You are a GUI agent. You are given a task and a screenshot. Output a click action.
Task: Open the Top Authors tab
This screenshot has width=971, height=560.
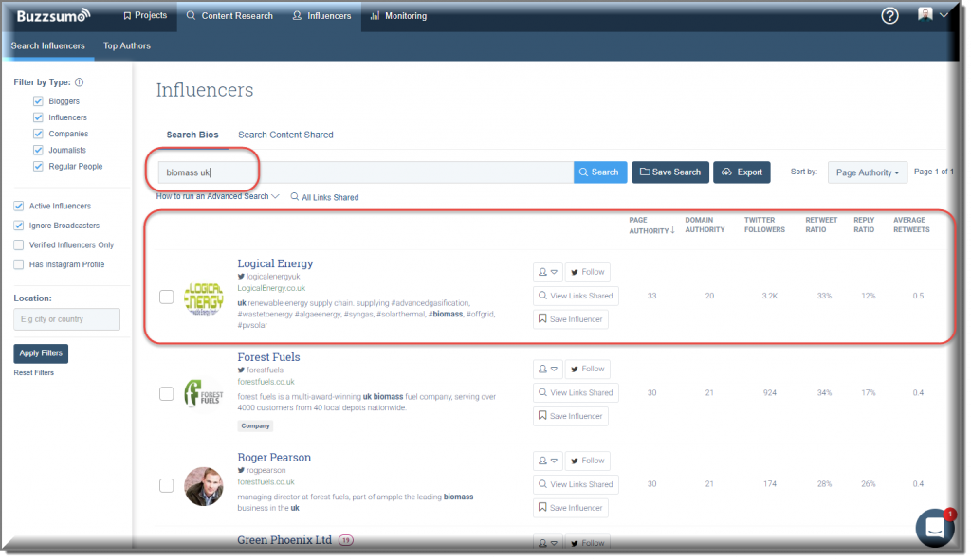point(126,45)
